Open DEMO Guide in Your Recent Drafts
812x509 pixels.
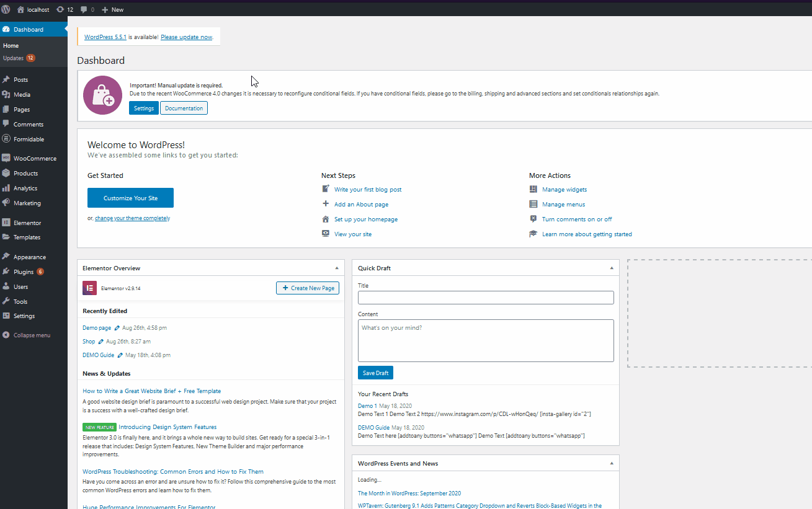pyautogui.click(x=373, y=427)
